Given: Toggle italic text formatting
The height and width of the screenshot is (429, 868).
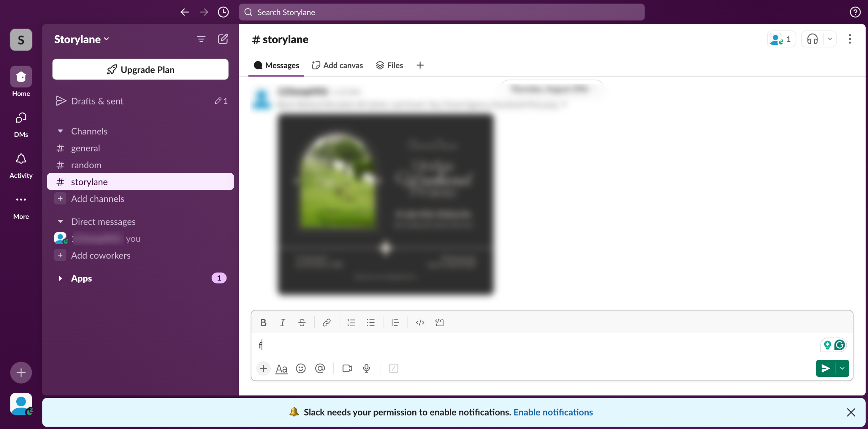Looking at the screenshot, I should click(x=282, y=323).
